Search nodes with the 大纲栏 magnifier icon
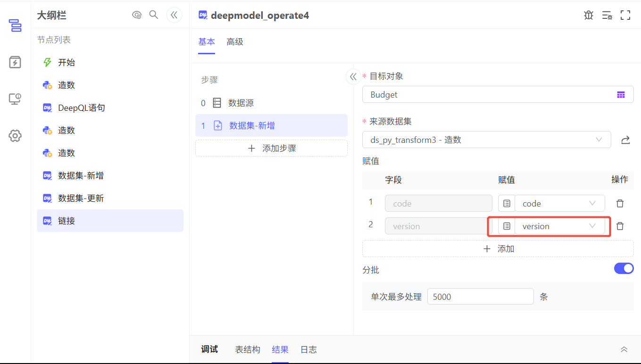 pyautogui.click(x=154, y=15)
